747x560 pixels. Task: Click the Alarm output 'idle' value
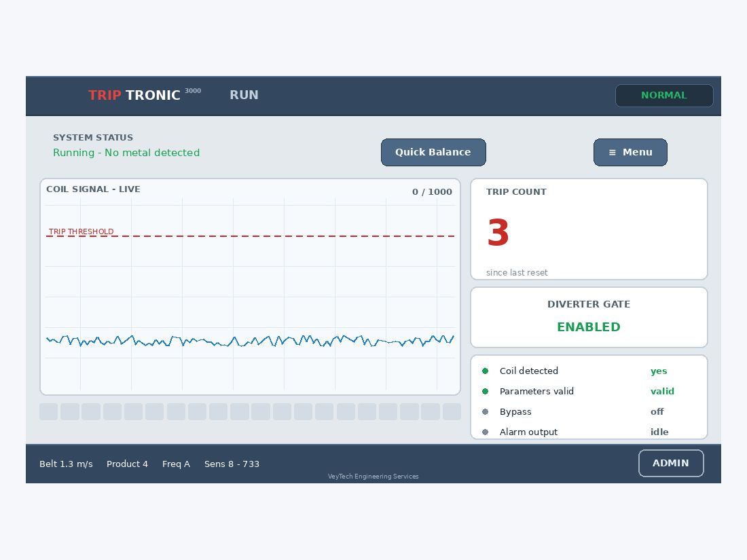[x=659, y=432]
